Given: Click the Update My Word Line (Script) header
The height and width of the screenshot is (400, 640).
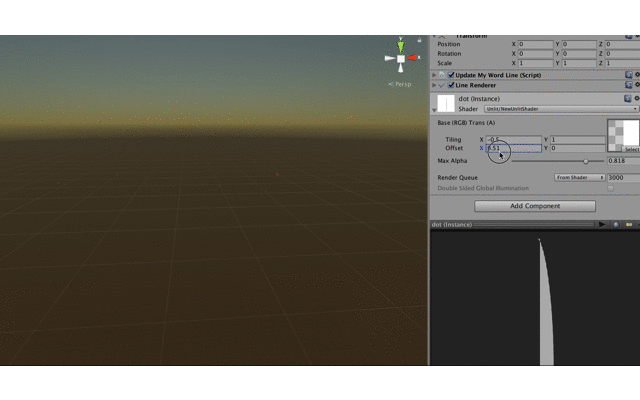Looking at the screenshot, I should [x=498, y=75].
